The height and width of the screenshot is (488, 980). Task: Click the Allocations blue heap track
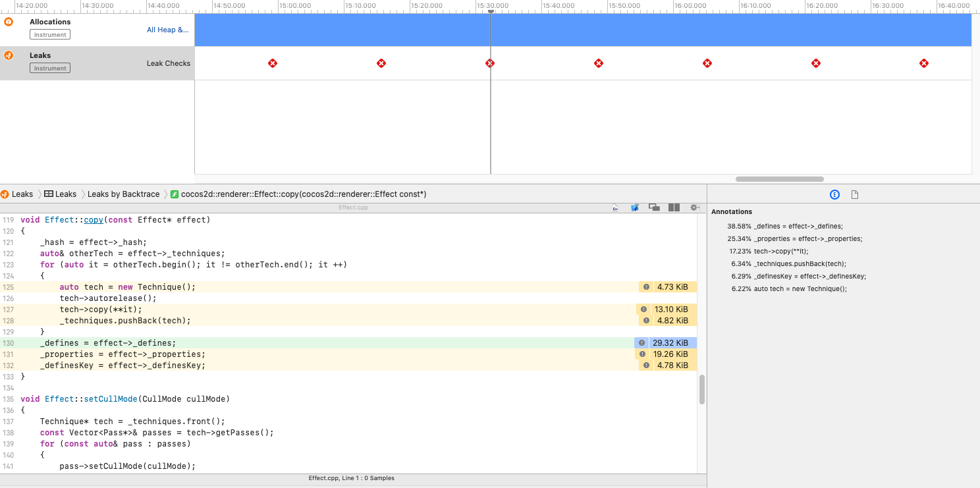click(583, 30)
